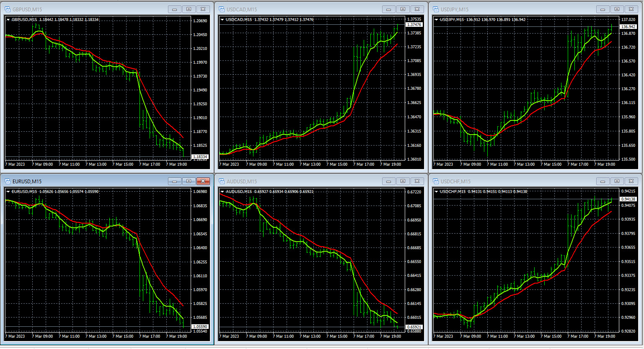This screenshot has width=644, height=349.
Task: Maximize the GBPUSD chart window
Action: tap(189, 9)
